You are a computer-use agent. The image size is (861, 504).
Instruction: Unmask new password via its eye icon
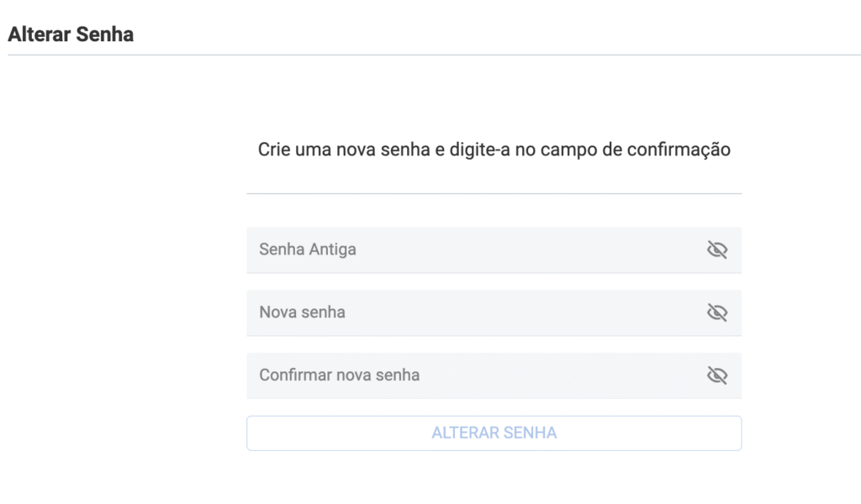pyautogui.click(x=716, y=312)
